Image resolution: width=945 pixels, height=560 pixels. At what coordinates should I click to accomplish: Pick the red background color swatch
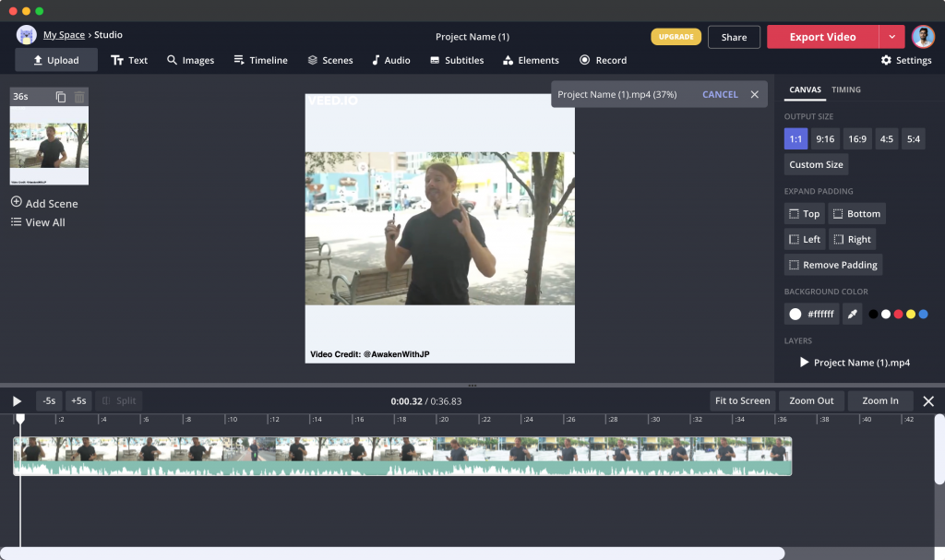pyautogui.click(x=898, y=315)
